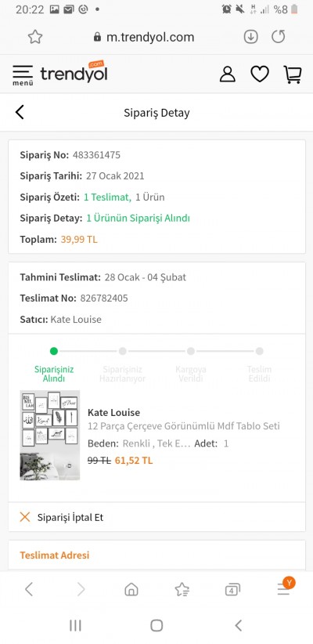The width and height of the screenshot is (313, 644).
Task: Bookmark page with star icon in address bar
Action: (35, 37)
